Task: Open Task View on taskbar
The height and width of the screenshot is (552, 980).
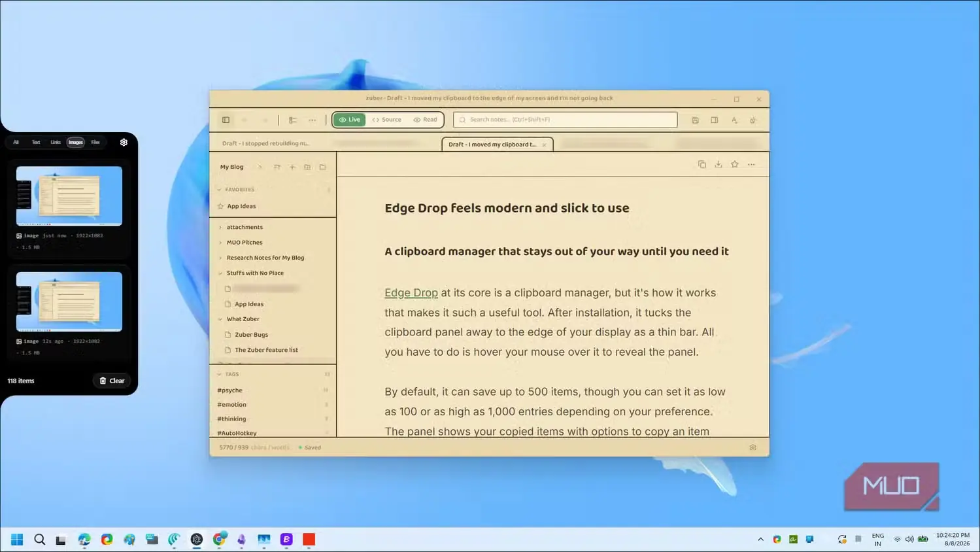Action: 61,540
